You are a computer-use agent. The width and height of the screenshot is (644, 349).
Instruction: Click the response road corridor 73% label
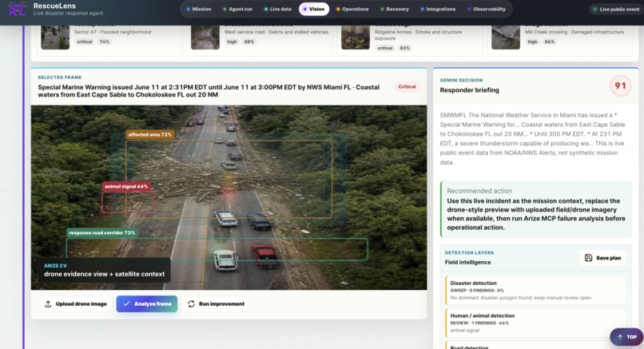coord(101,233)
